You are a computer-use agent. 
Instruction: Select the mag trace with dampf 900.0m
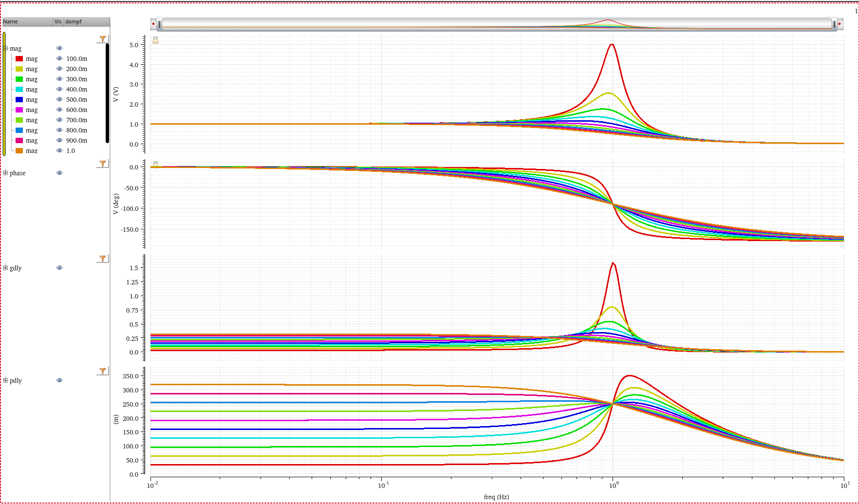pos(32,141)
